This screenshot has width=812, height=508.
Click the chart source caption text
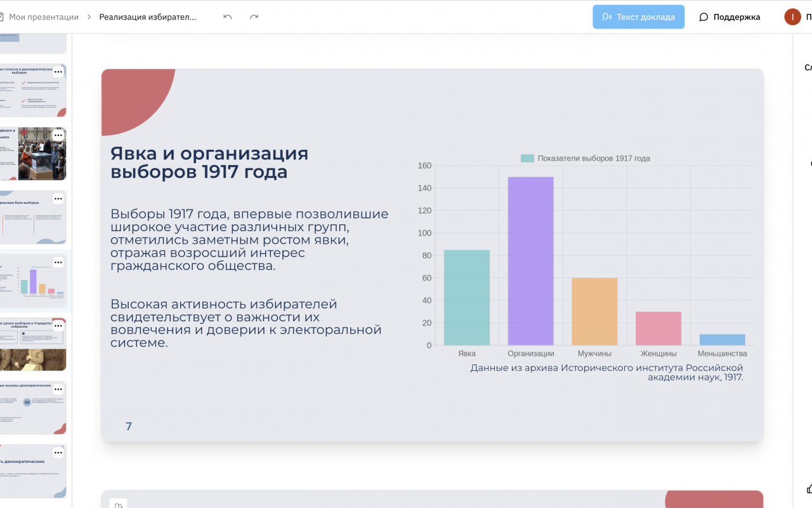(606, 373)
